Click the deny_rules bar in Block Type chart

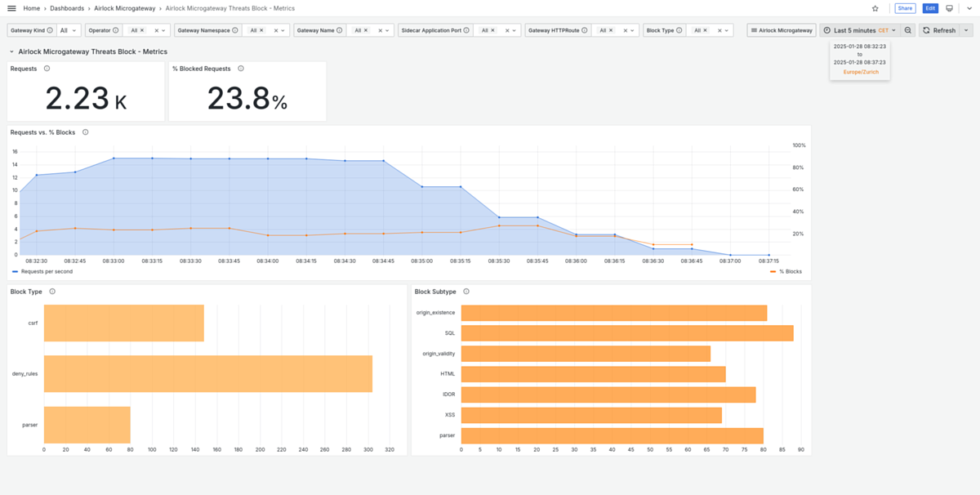(x=207, y=374)
